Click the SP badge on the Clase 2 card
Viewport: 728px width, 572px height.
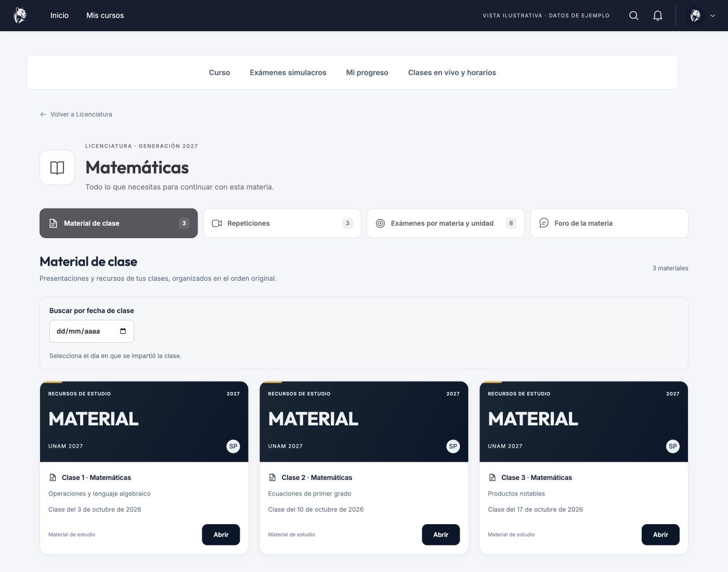coord(453,446)
